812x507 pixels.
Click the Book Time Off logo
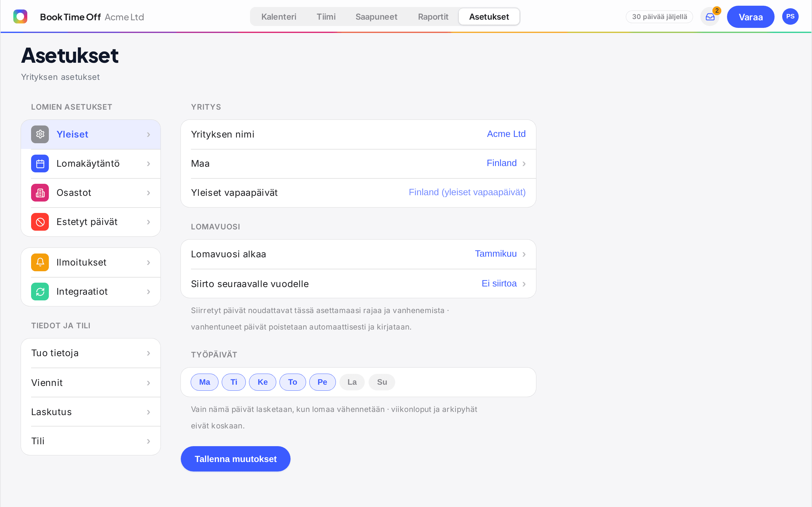click(20, 17)
